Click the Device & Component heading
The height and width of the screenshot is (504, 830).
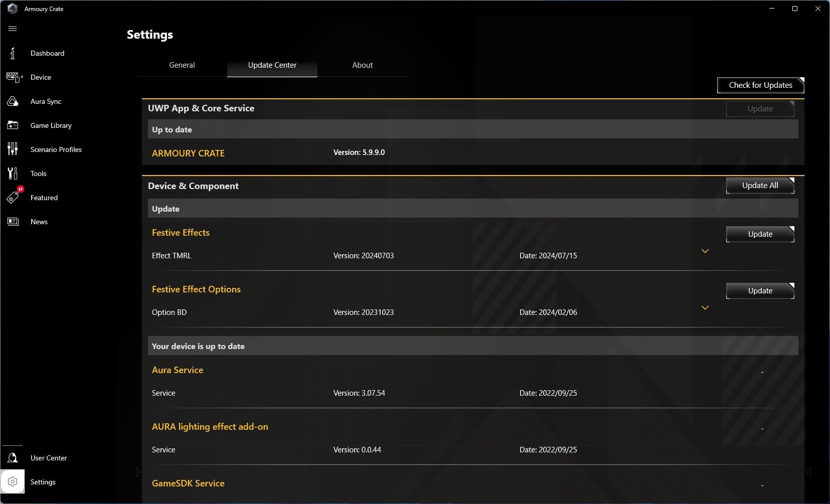click(193, 186)
